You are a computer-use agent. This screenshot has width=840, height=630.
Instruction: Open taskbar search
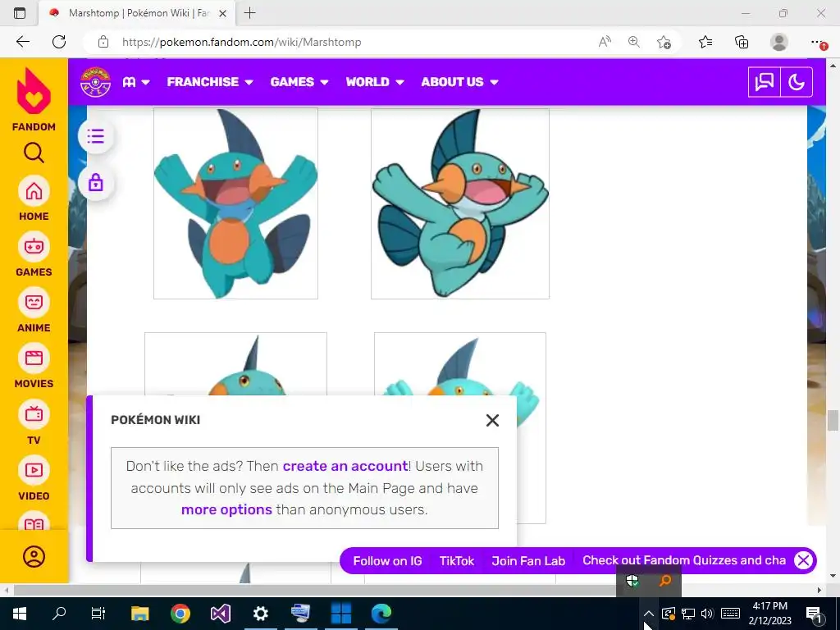pos(59,614)
